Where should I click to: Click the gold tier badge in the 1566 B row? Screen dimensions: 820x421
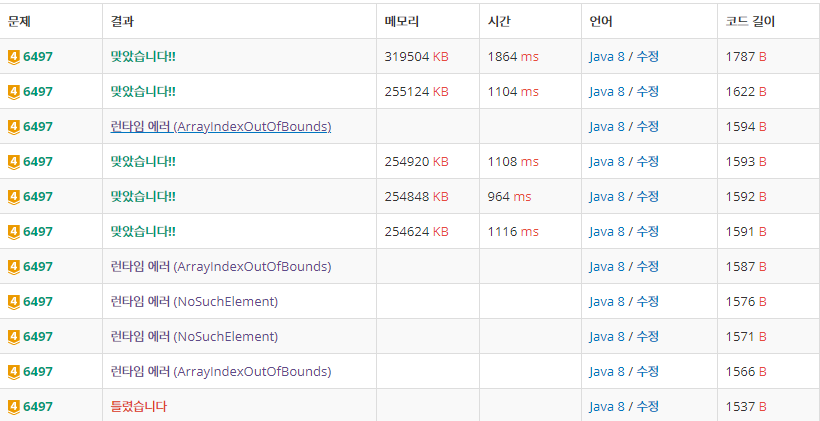(14, 372)
